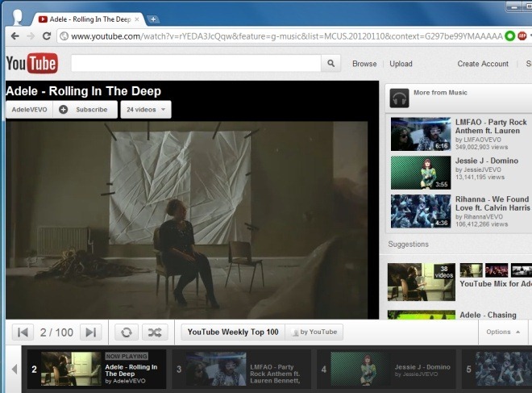Image resolution: width=532 pixels, height=393 pixels.
Task: Open LMFAO Party Rock Anthem sidebar thumbnail
Action: (421, 134)
